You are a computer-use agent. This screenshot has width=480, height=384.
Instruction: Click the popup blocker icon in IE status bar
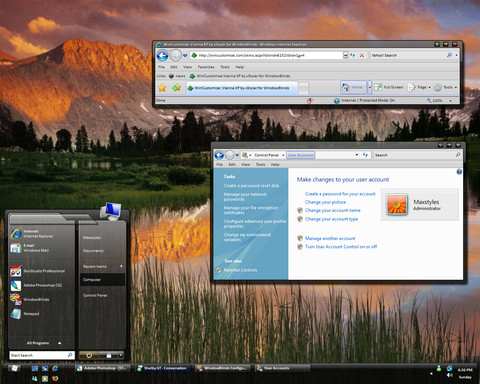click(309, 101)
